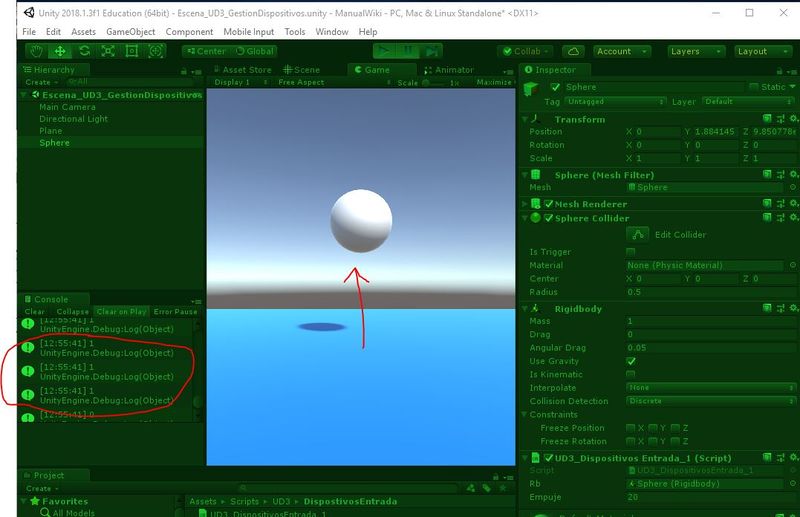This screenshot has height=517, width=800.
Task: Click the Play button
Action: (x=384, y=51)
